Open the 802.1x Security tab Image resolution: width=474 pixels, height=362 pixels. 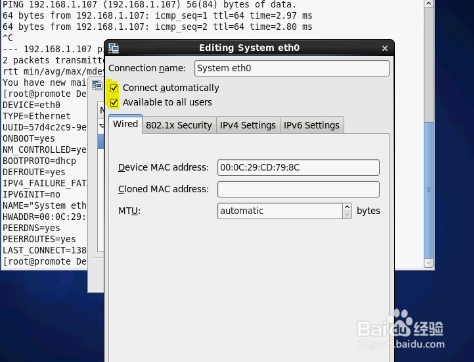click(179, 125)
